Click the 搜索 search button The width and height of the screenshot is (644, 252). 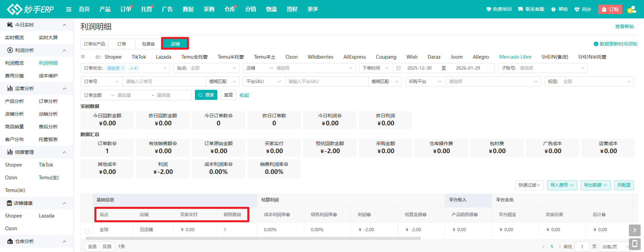(x=206, y=95)
